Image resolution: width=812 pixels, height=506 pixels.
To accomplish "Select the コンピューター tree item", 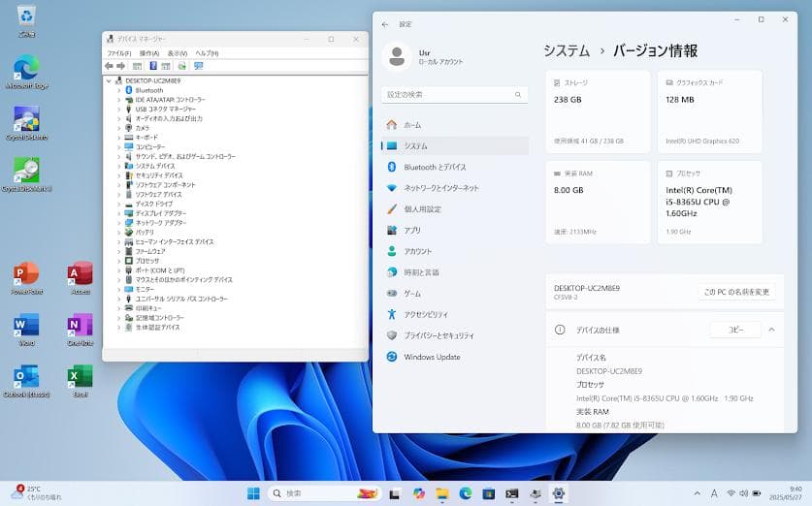I will [x=150, y=147].
